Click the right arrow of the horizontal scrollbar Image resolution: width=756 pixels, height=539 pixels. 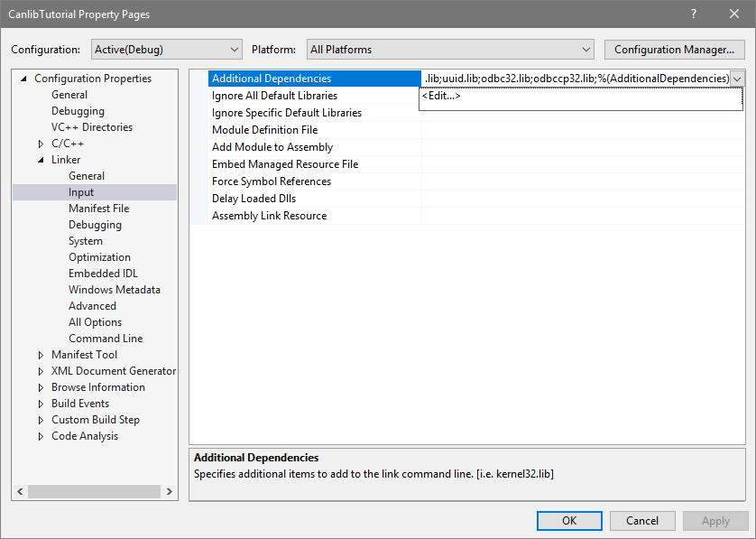pos(170,491)
